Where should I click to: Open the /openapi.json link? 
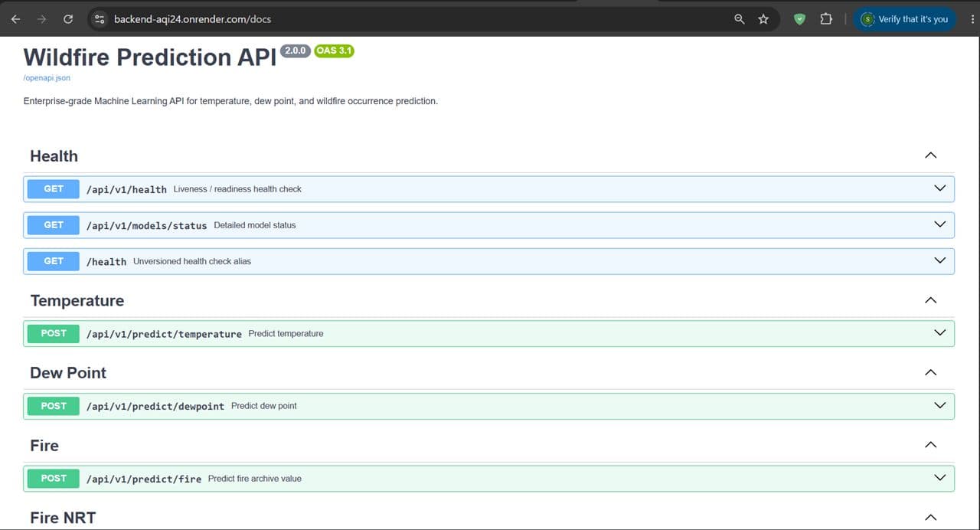47,78
